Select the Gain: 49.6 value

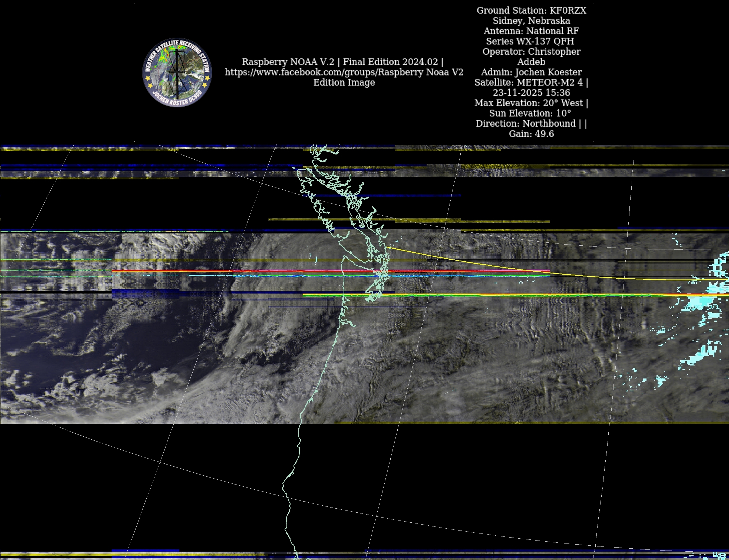click(531, 134)
